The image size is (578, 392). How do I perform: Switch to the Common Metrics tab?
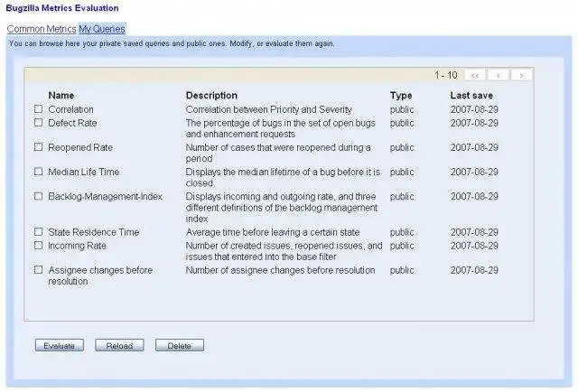tap(41, 29)
